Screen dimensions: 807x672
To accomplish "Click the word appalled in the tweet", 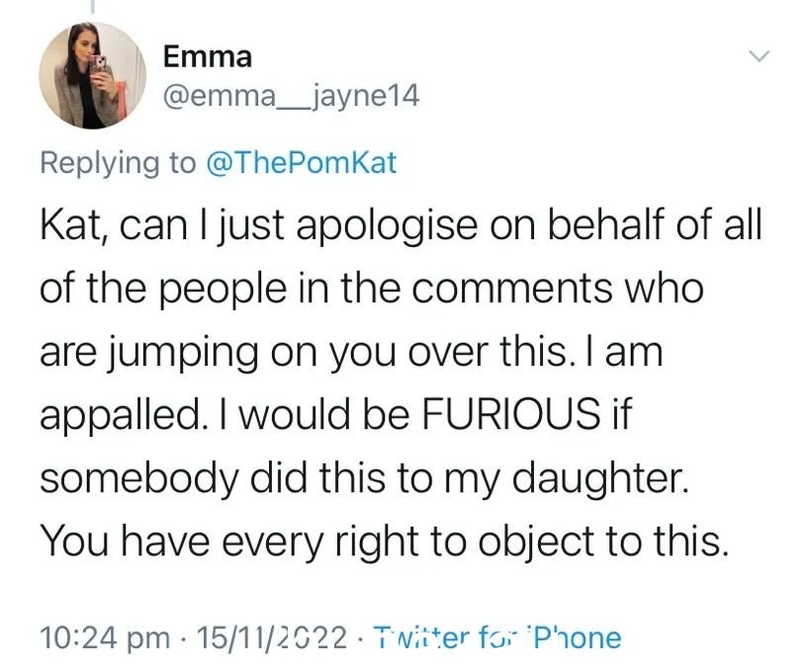I will point(121,416).
